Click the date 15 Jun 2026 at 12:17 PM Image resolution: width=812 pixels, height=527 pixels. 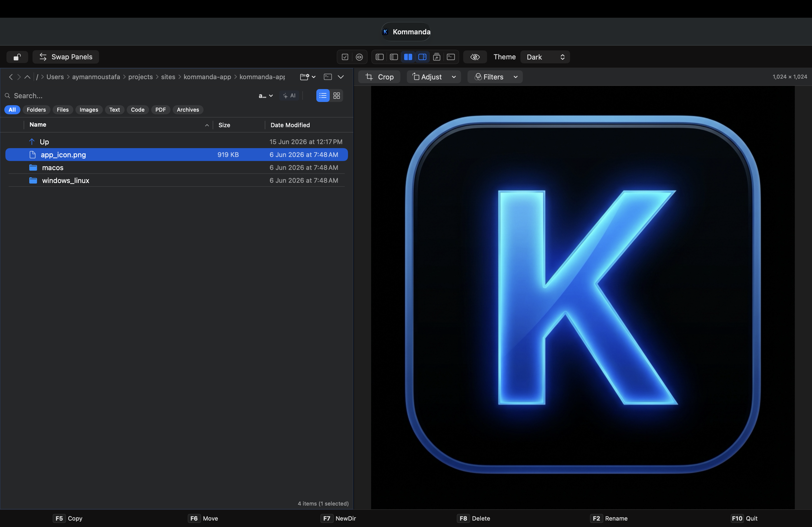tap(306, 142)
